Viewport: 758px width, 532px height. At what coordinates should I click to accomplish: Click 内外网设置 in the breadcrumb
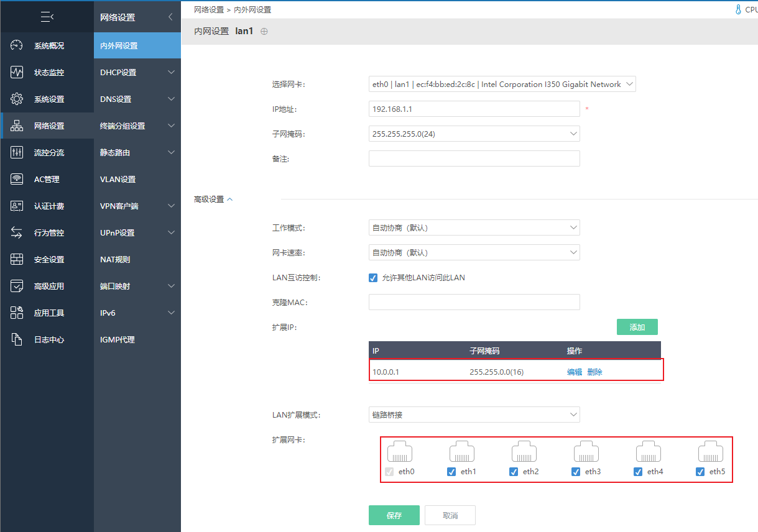tap(252, 10)
